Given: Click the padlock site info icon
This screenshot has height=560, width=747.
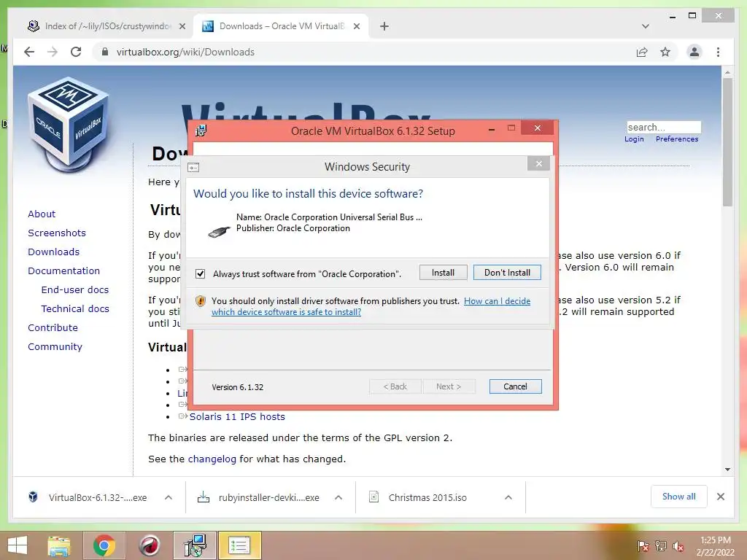Looking at the screenshot, I should [105, 52].
